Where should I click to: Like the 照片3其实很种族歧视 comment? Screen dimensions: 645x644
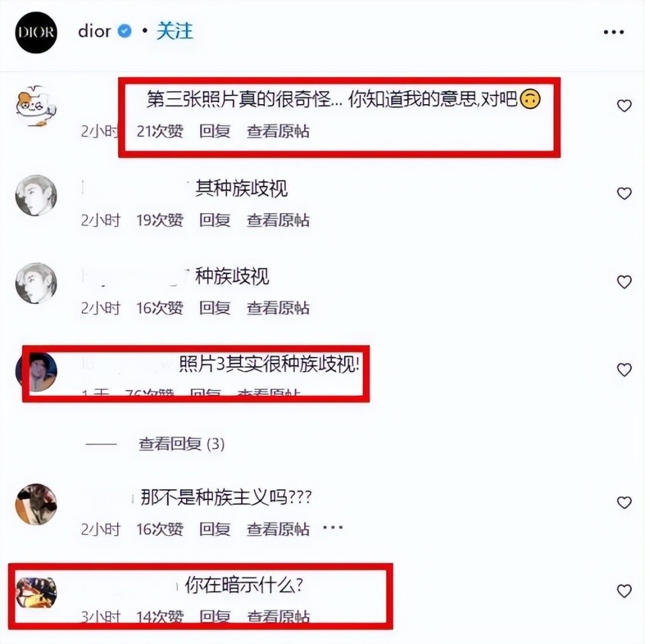[624, 370]
